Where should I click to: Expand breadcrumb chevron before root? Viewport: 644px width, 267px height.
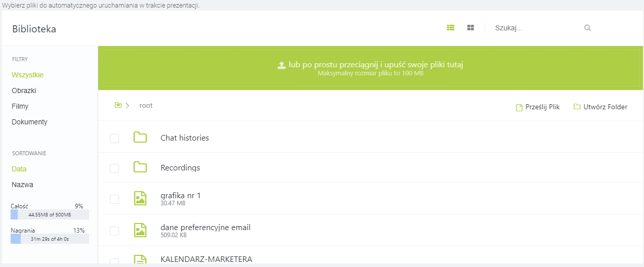(x=128, y=105)
